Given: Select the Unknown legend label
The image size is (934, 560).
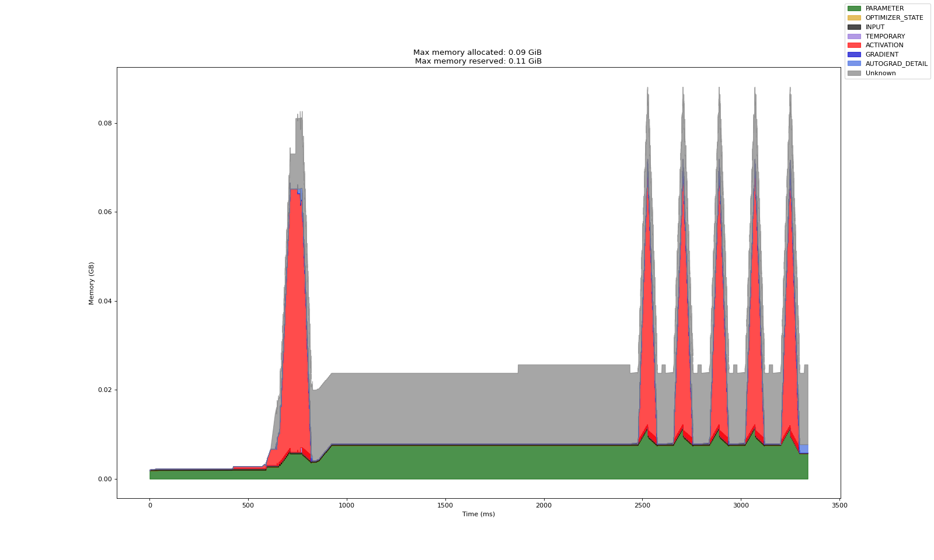Looking at the screenshot, I should coord(880,73).
